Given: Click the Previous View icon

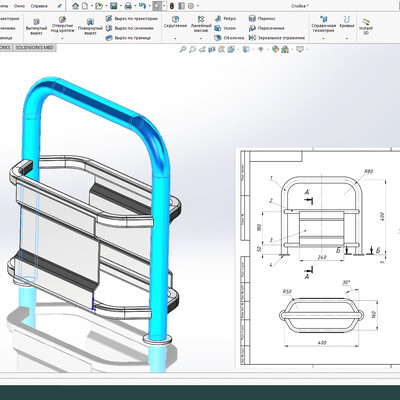Looking at the screenshot, I should [202, 50].
